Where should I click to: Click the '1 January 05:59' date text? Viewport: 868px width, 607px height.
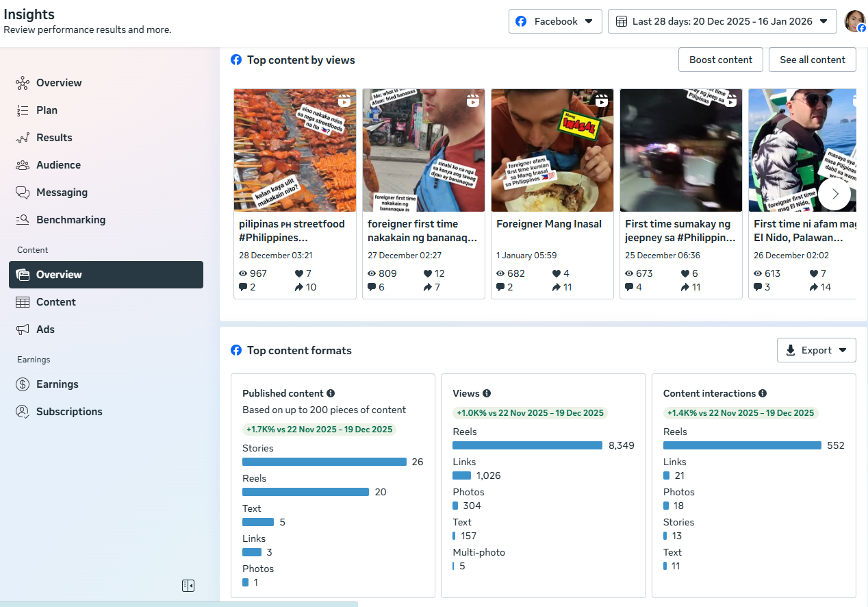coord(526,256)
